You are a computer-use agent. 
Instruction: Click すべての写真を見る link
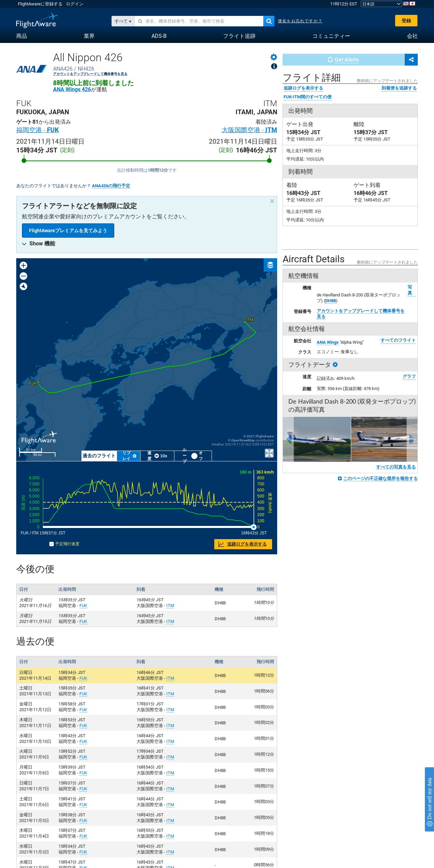point(396,467)
